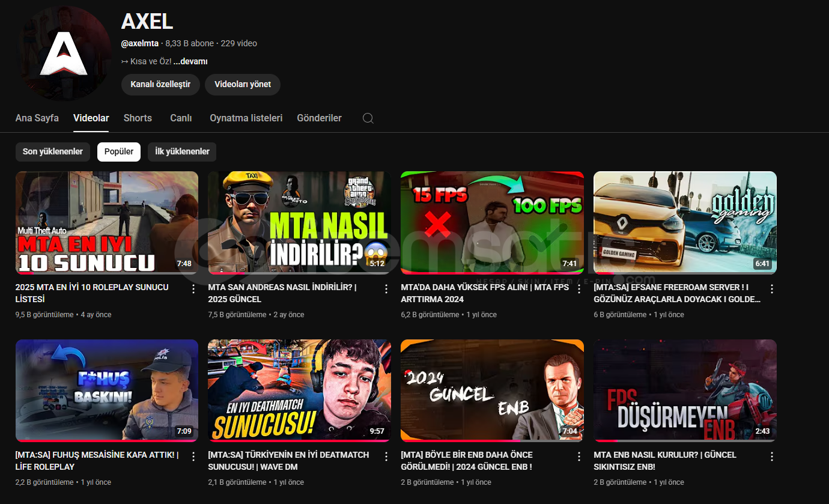
Task: Click the 6,2 B görüntüleme stat
Action: [430, 315]
